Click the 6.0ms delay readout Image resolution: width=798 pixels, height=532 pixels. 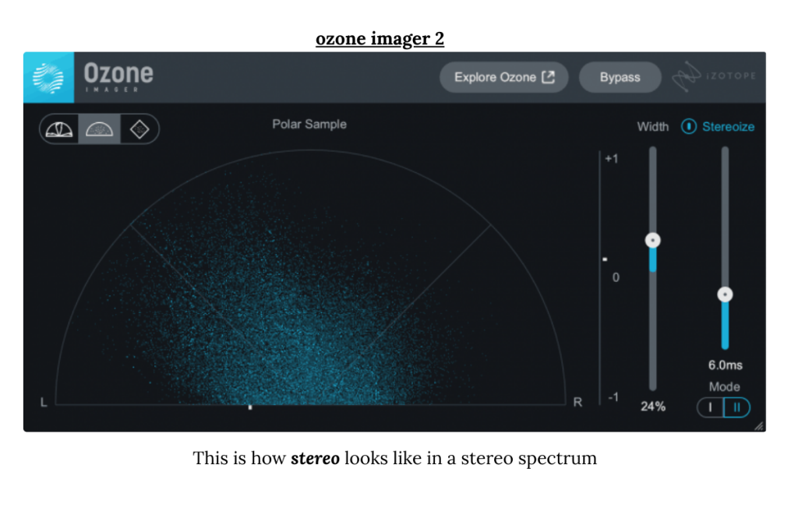(x=725, y=364)
